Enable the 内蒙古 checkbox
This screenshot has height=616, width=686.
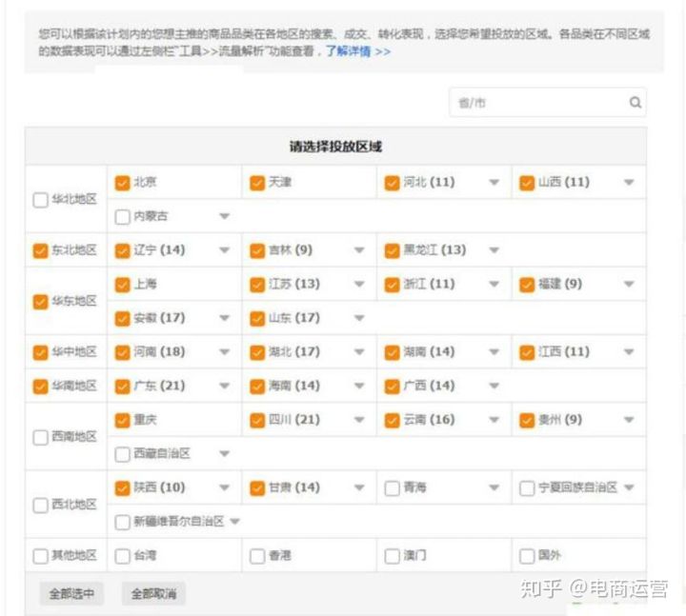[122, 217]
